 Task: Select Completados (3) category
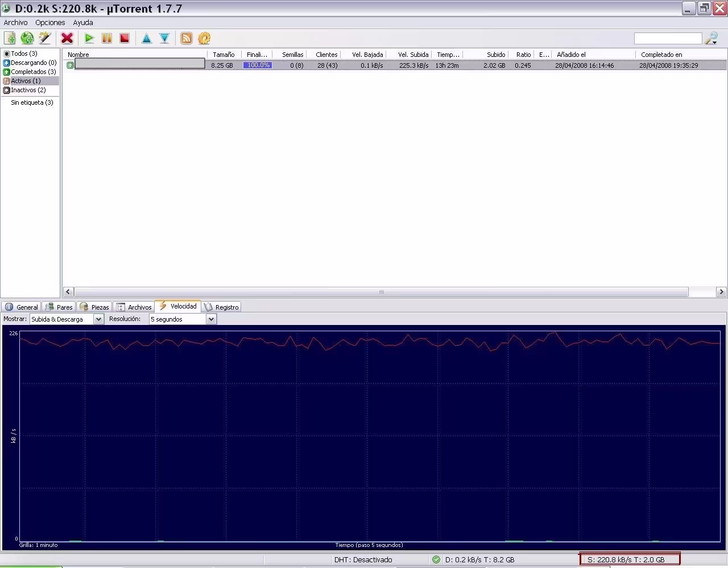pyautogui.click(x=33, y=72)
